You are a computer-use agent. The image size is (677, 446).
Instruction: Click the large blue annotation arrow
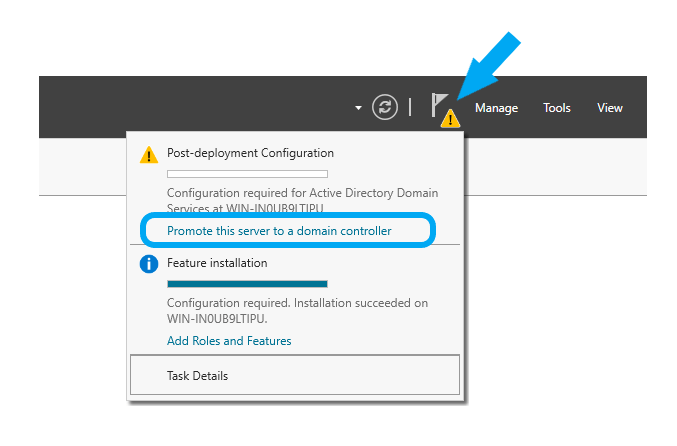(x=488, y=66)
